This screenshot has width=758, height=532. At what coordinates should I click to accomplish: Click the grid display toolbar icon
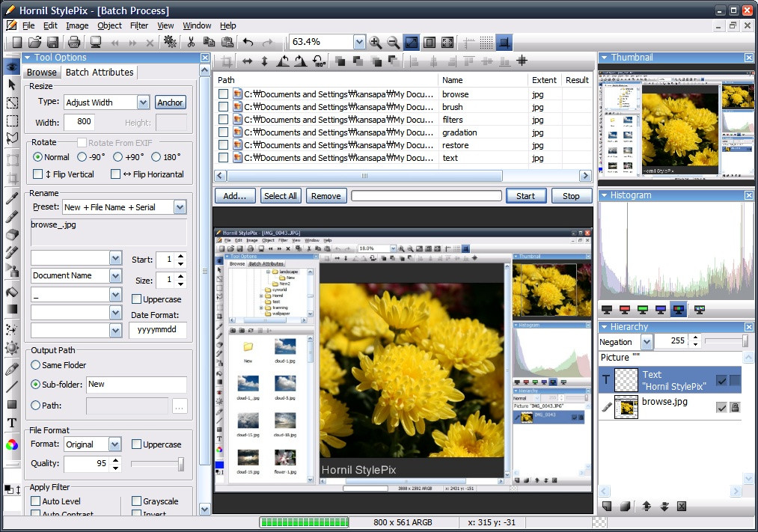click(486, 43)
